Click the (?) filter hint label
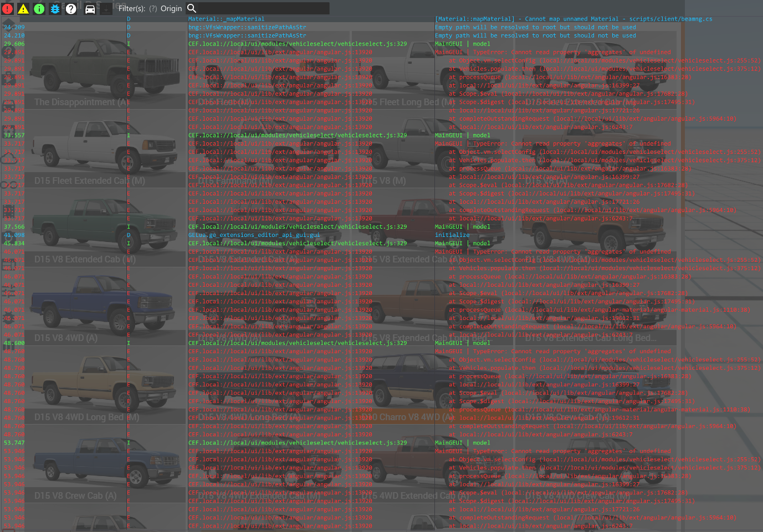The image size is (763, 532). 153,8
